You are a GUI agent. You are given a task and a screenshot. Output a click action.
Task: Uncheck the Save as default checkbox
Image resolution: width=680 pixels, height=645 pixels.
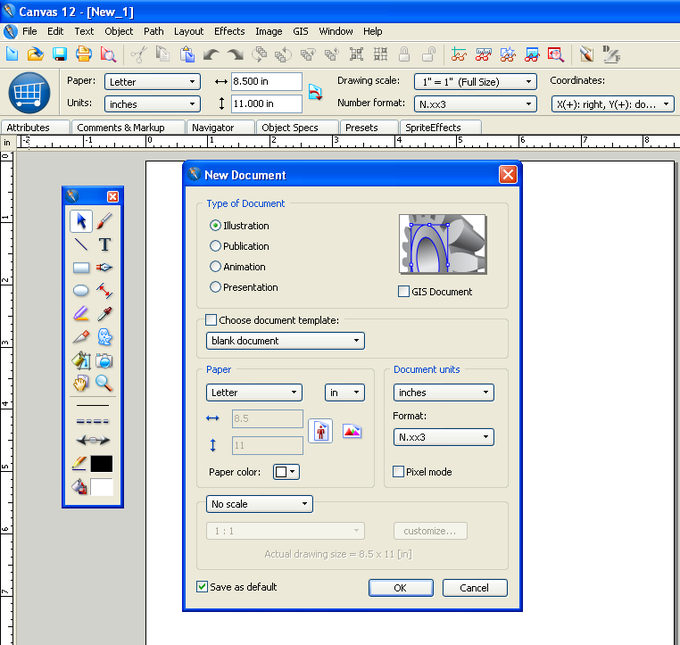point(202,587)
